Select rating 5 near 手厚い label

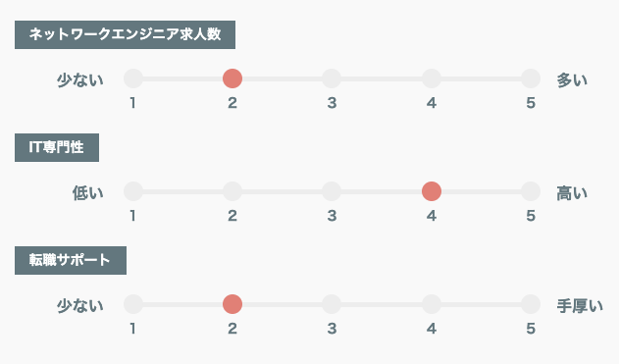pyautogui.click(x=531, y=304)
